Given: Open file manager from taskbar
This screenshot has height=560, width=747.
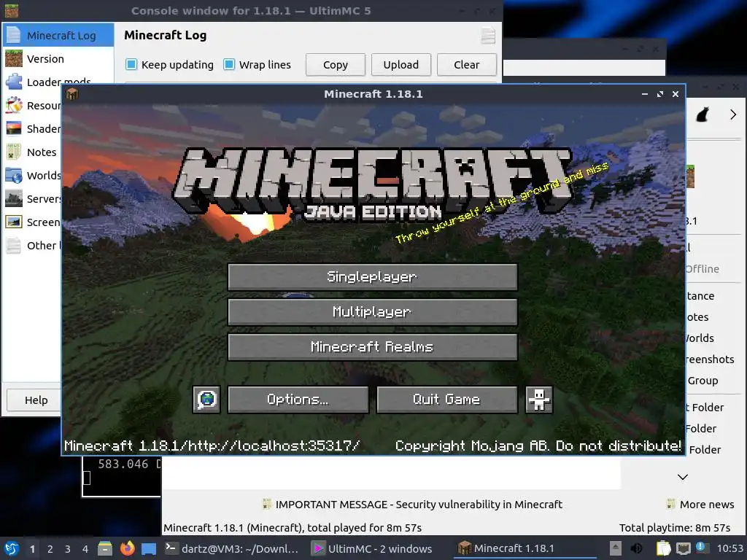Looking at the screenshot, I should pos(105,548).
